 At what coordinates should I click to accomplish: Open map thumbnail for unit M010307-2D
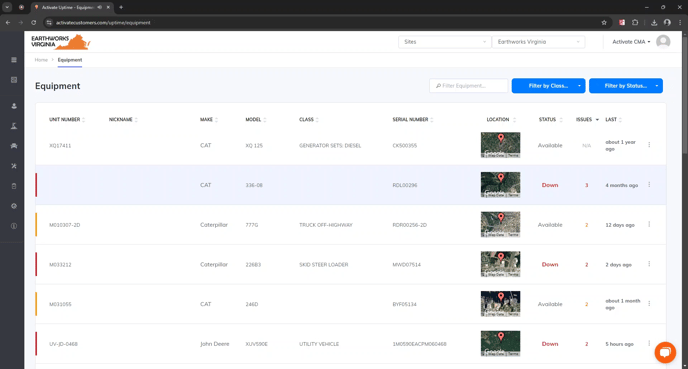500,224
